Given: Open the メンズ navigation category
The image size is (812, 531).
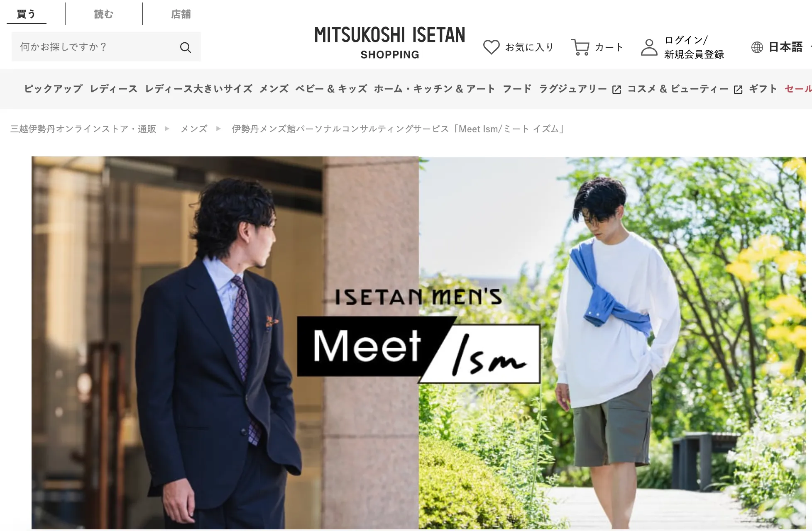Looking at the screenshot, I should click(274, 89).
